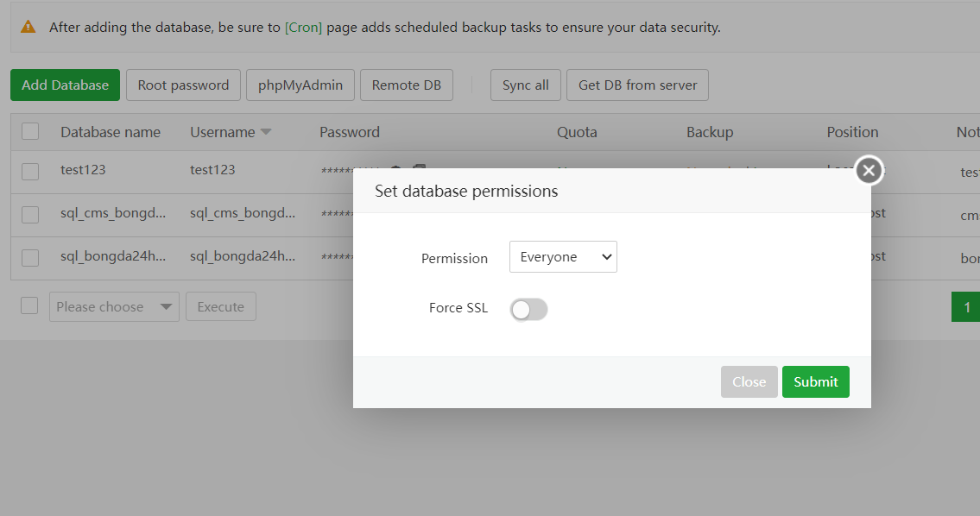Click Get DB from server
The height and width of the screenshot is (516, 980).
(636, 85)
